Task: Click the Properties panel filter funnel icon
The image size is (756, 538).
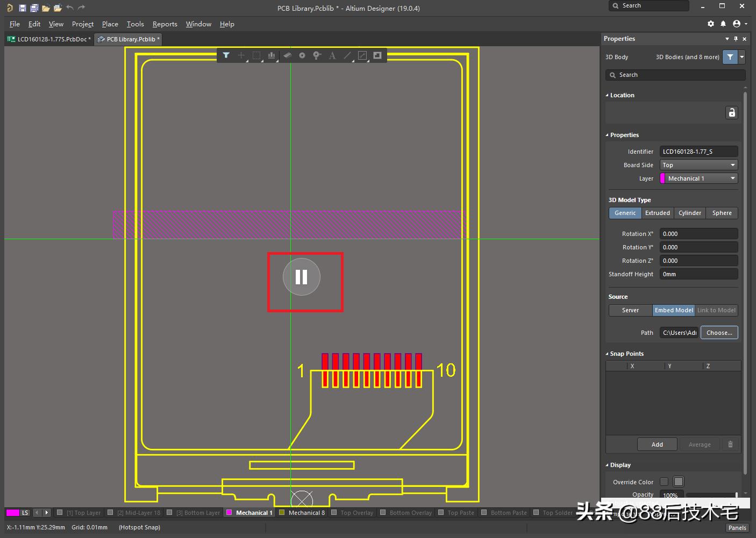Action: 730,56
